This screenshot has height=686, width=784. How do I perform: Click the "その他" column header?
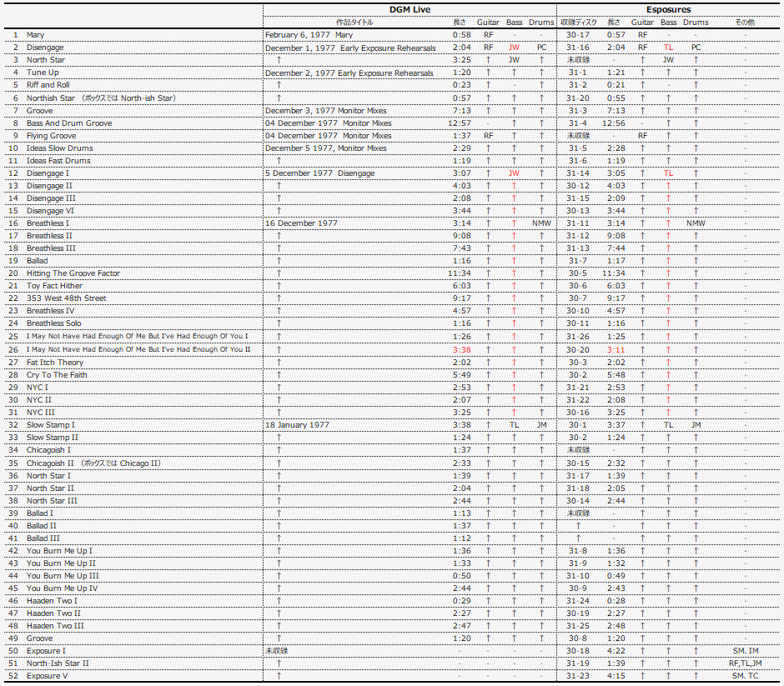(x=745, y=23)
